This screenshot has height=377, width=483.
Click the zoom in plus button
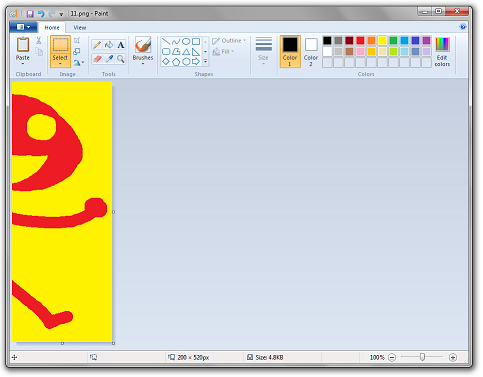coord(453,357)
